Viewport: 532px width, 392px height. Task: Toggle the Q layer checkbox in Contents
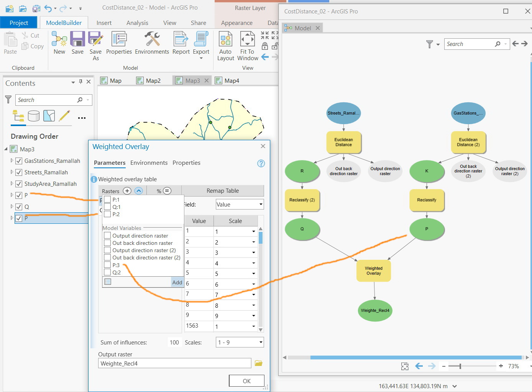(x=19, y=207)
